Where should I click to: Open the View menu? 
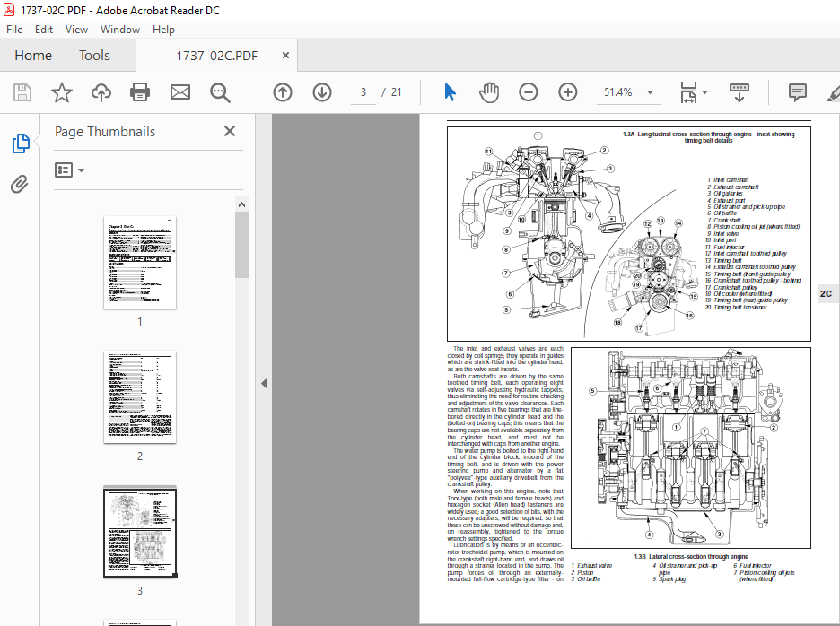[x=76, y=30]
